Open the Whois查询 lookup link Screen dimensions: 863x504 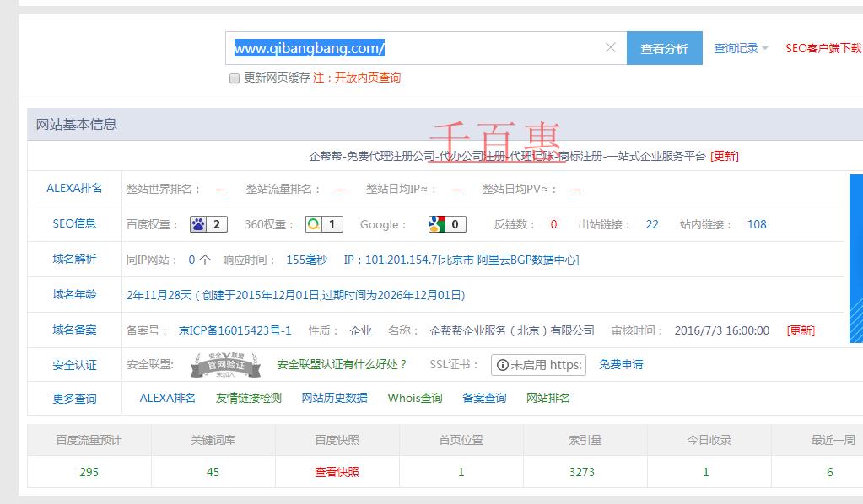[x=414, y=397]
